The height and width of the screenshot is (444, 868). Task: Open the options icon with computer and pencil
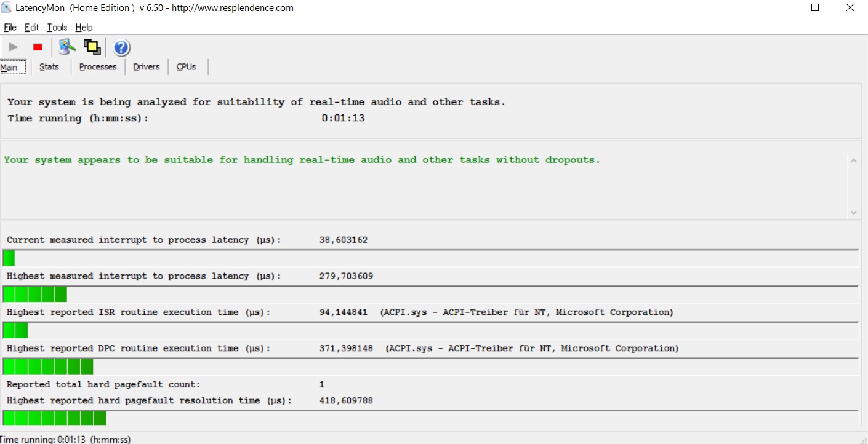[x=67, y=47]
